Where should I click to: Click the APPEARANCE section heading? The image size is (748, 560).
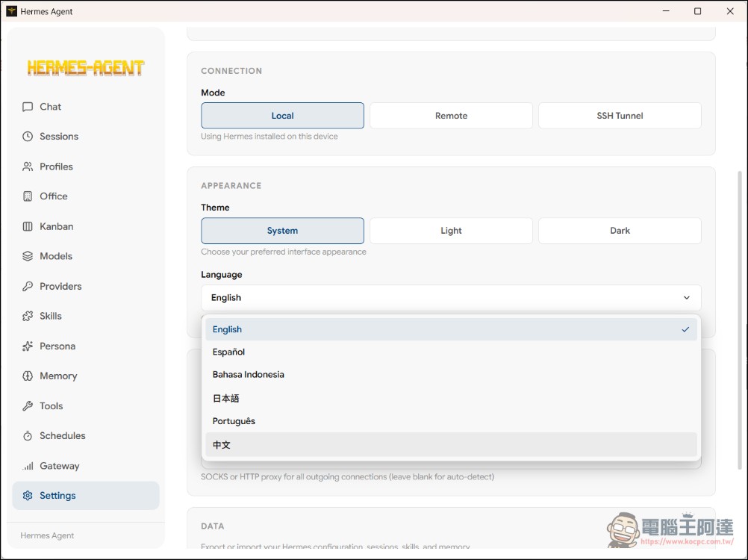pos(231,186)
